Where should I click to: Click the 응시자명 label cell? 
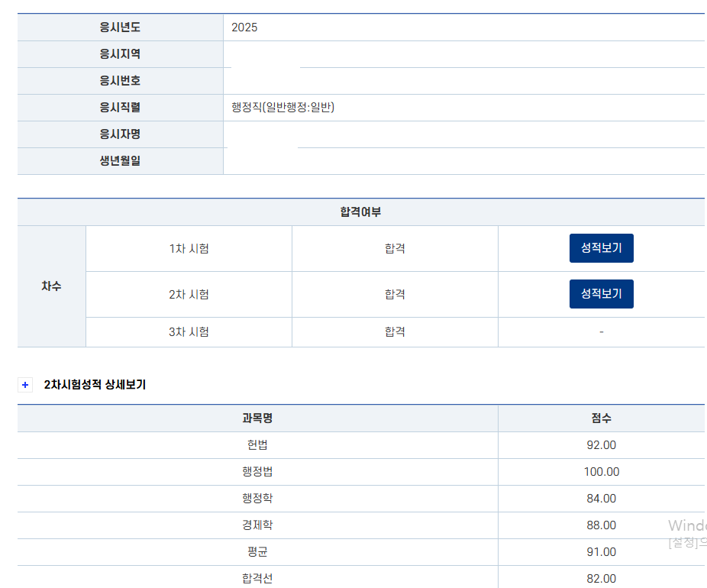coord(120,134)
